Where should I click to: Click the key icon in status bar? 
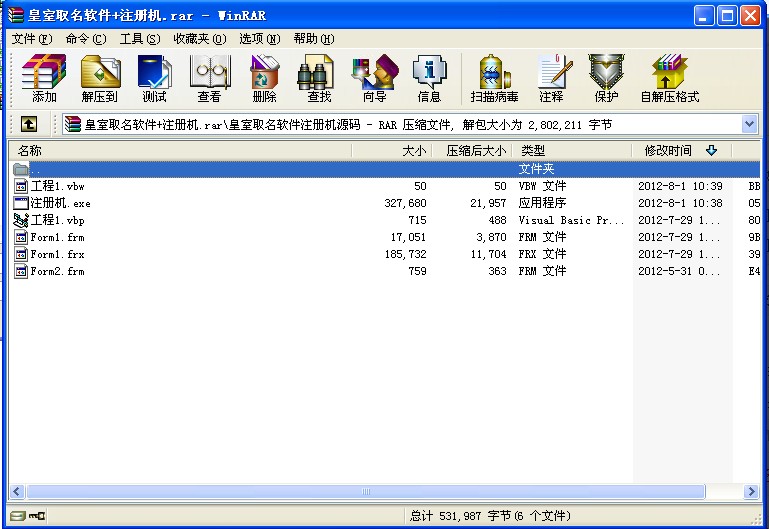click(x=37, y=516)
